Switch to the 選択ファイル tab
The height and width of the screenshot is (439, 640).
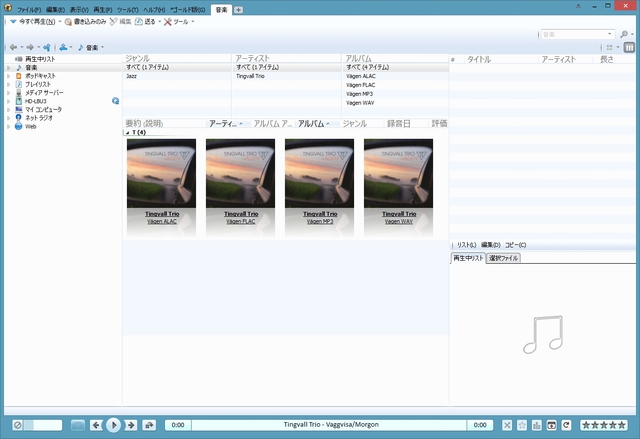504,258
